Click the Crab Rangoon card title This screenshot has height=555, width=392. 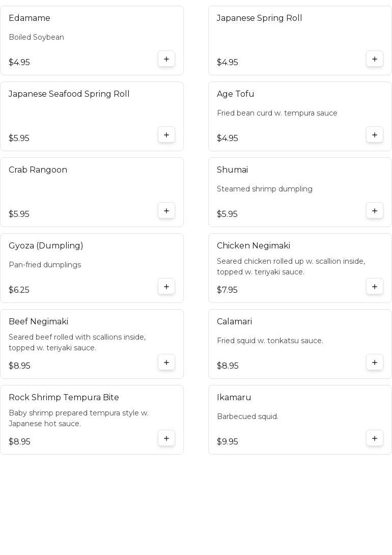[38, 170]
